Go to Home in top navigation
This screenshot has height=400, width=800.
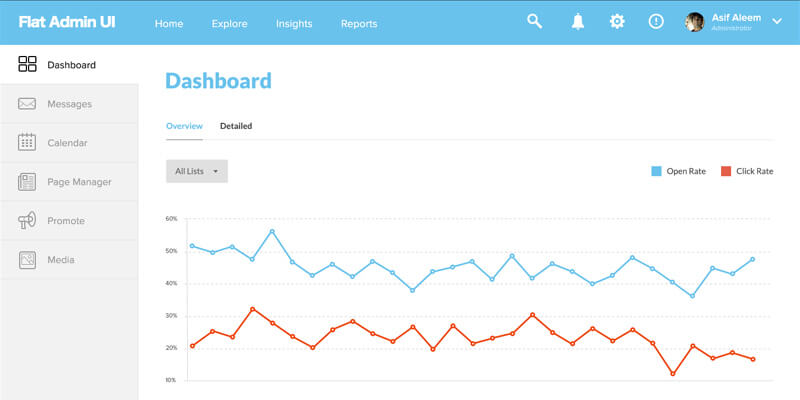point(169,23)
